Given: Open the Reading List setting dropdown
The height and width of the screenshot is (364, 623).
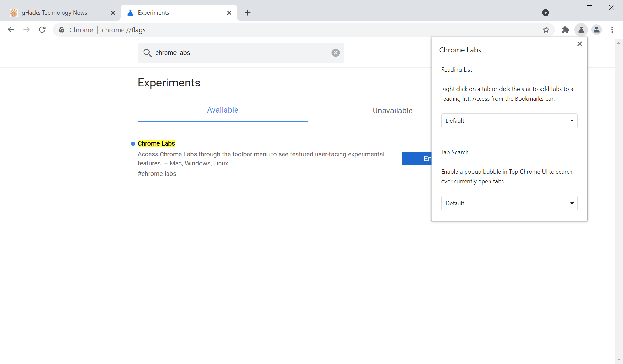Looking at the screenshot, I should tap(509, 120).
